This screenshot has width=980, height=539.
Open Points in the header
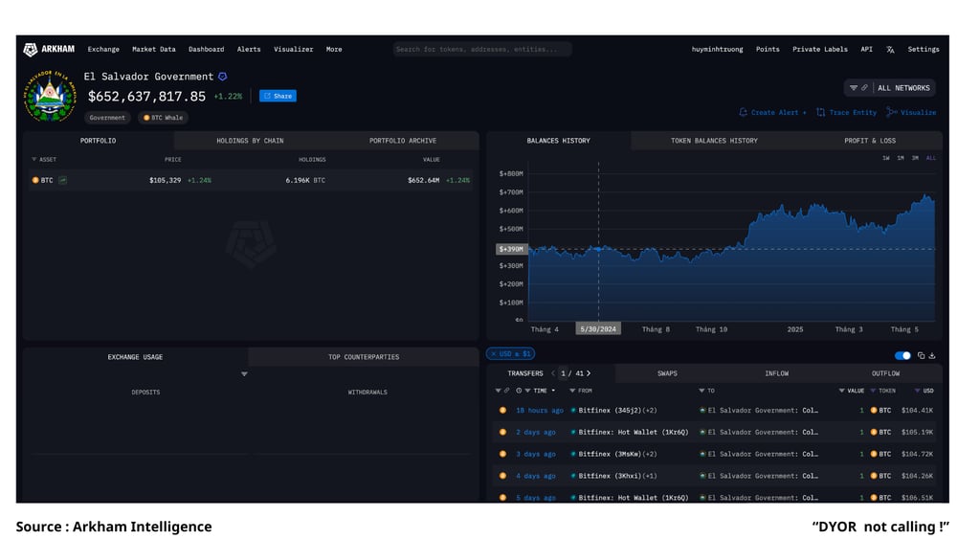(x=768, y=50)
